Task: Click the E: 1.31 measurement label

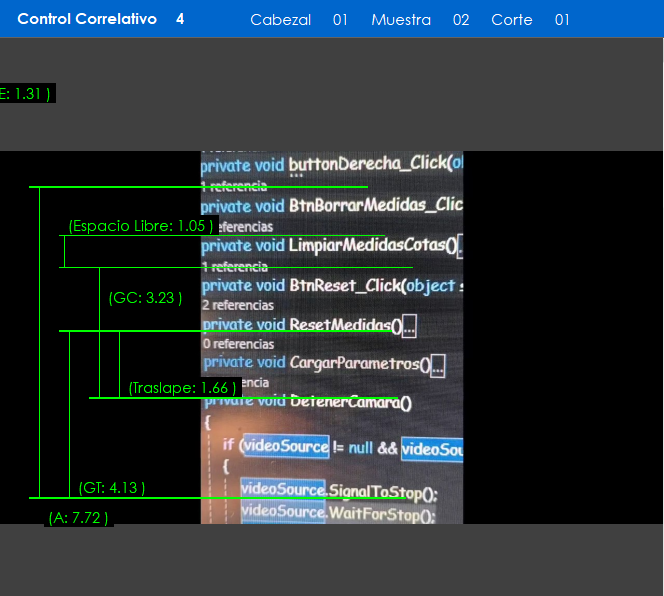Action: pos(24,93)
